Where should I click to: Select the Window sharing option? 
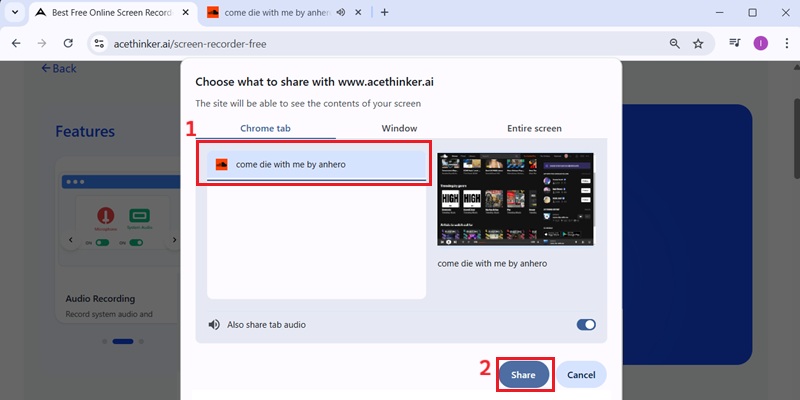tap(399, 128)
